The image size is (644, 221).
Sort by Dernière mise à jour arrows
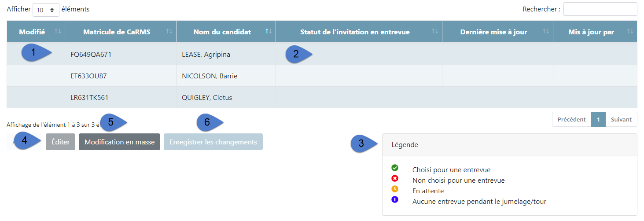click(546, 31)
